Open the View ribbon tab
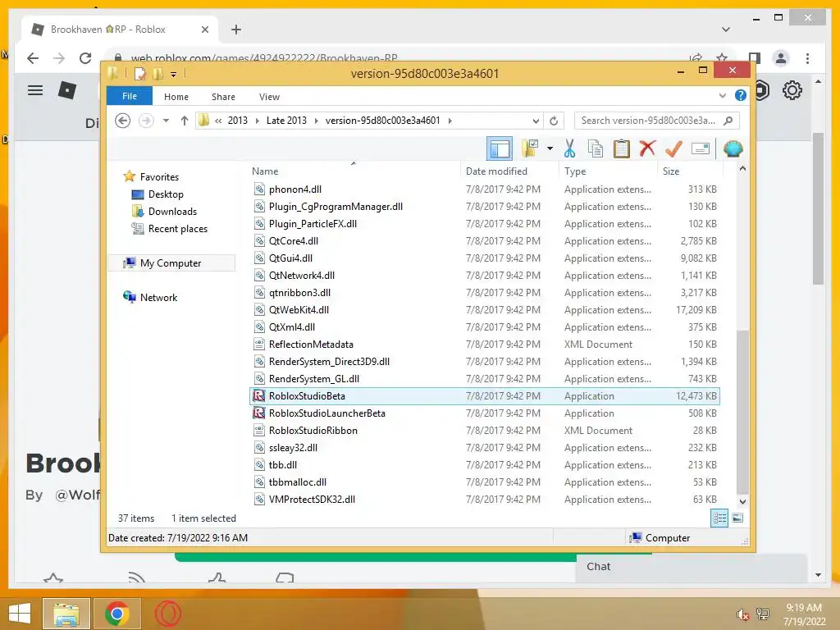840x630 pixels. pos(269,97)
